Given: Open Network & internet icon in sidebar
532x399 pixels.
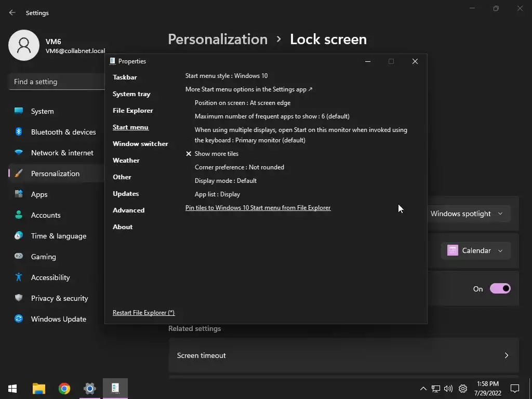Looking at the screenshot, I should click(19, 153).
